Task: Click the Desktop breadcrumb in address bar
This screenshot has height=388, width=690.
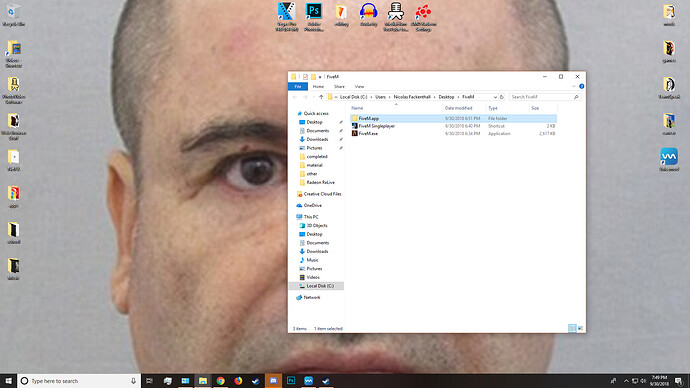Action: 446,97
